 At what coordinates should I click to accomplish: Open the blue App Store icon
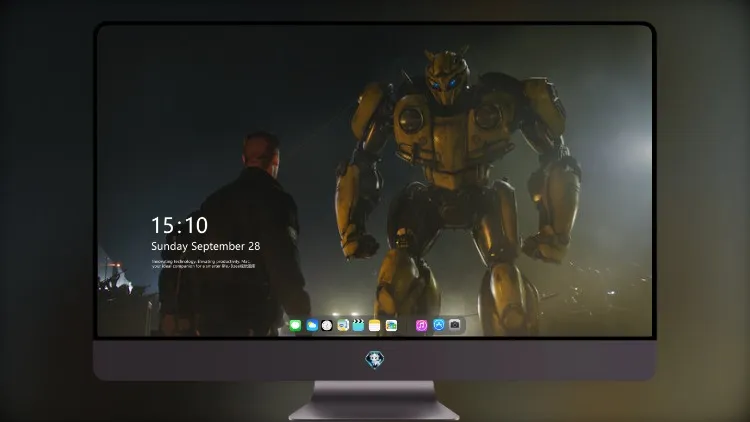(439, 325)
